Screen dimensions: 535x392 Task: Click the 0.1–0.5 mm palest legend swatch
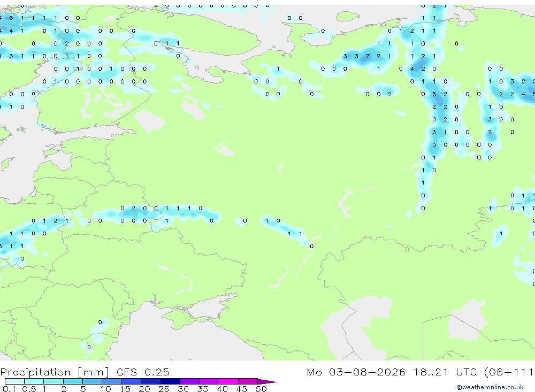click(x=14, y=381)
